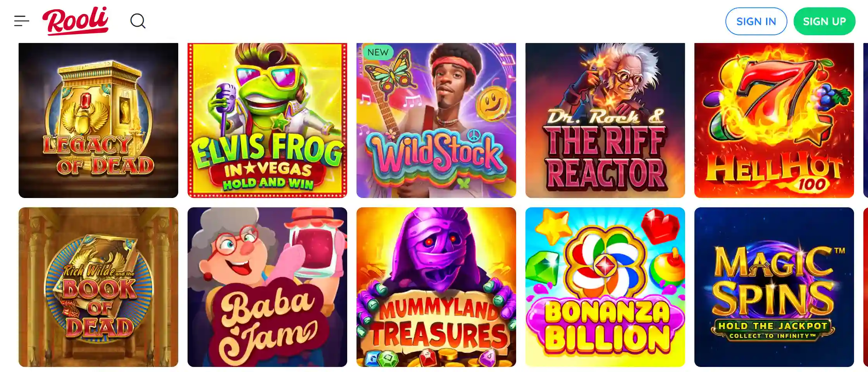Viewport: 868px width, 372px height.
Task: Launch the Hell Hot 100 game
Action: [774, 121]
